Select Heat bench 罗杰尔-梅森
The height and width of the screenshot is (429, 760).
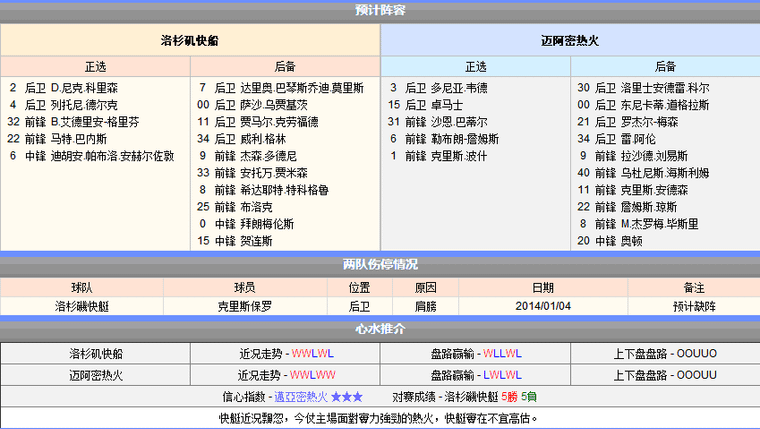(628, 122)
